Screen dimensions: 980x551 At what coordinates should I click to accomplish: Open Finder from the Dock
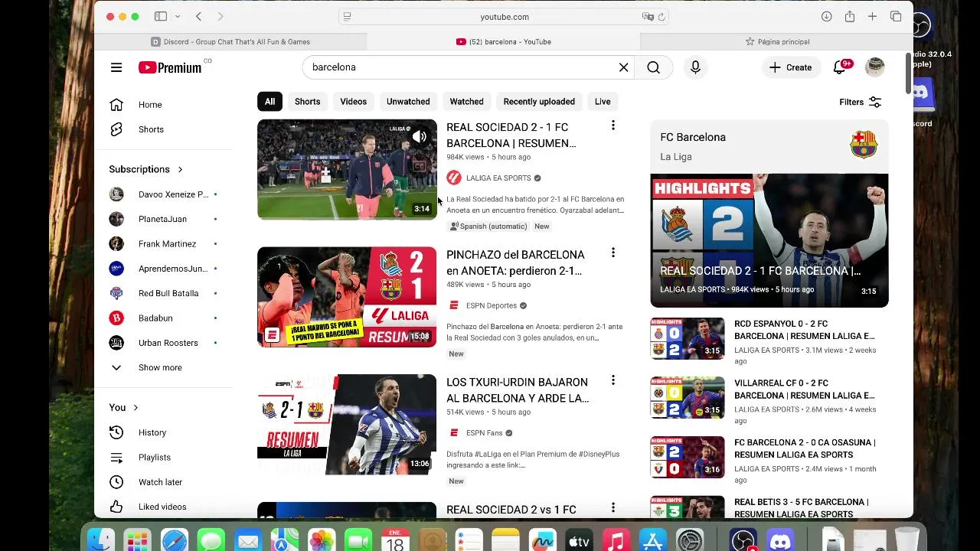pyautogui.click(x=101, y=542)
